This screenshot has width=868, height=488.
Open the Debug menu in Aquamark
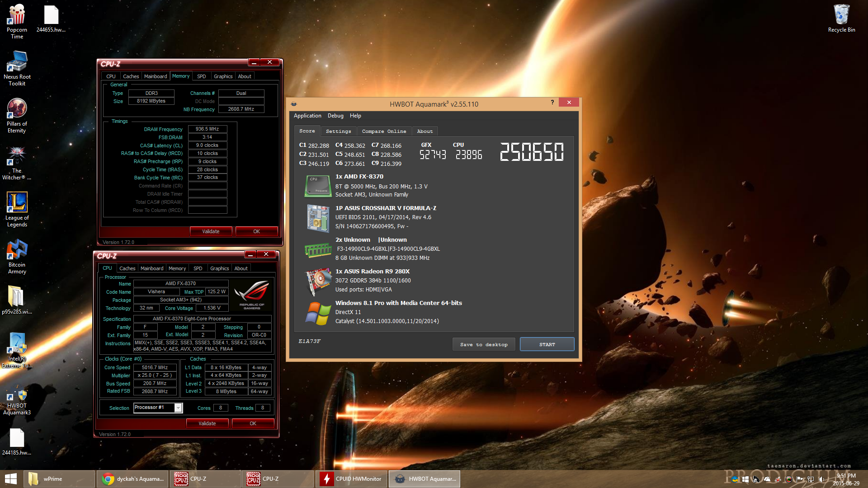(x=335, y=116)
